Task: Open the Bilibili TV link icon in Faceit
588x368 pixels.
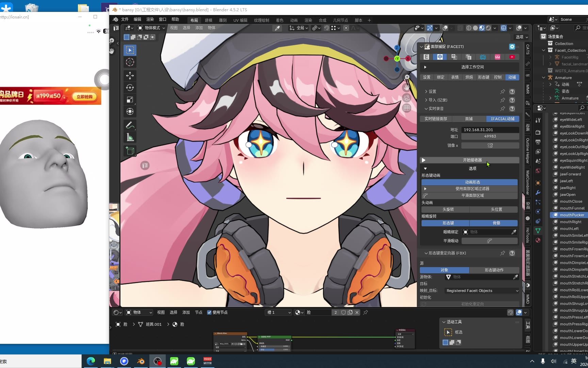Action: [483, 57]
